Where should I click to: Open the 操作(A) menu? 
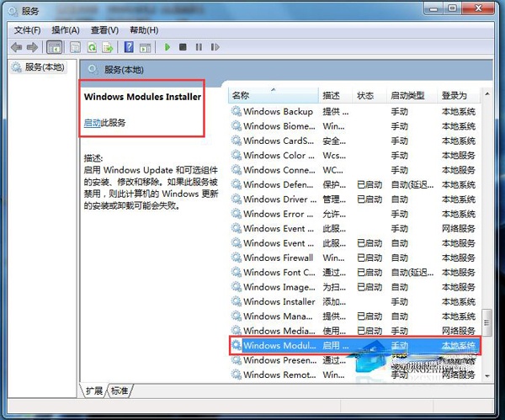coord(66,30)
